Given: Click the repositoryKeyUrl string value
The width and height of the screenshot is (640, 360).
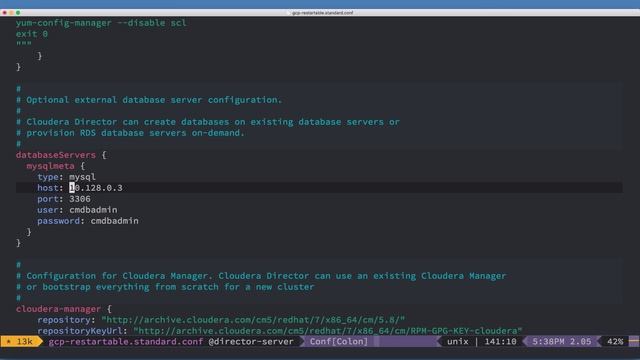Looking at the screenshot, I should coord(328,331).
